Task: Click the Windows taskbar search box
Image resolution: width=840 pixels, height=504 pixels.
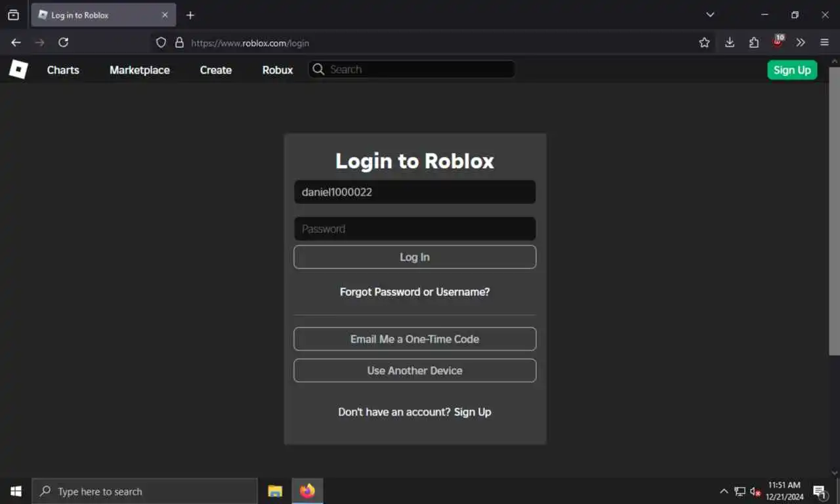Action: (x=145, y=491)
